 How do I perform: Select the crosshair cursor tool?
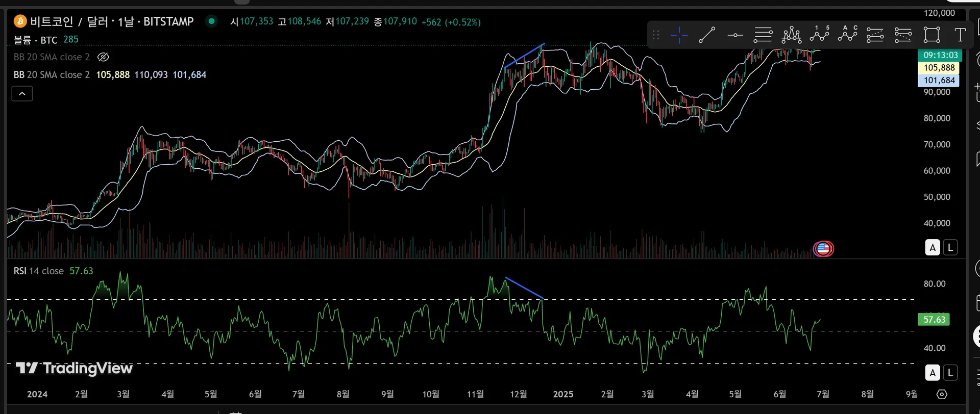pyautogui.click(x=679, y=35)
